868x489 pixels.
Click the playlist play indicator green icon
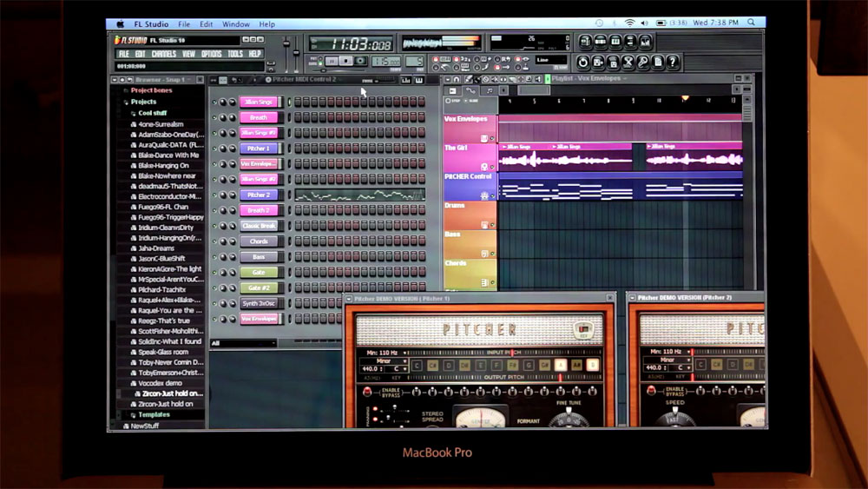(548, 79)
